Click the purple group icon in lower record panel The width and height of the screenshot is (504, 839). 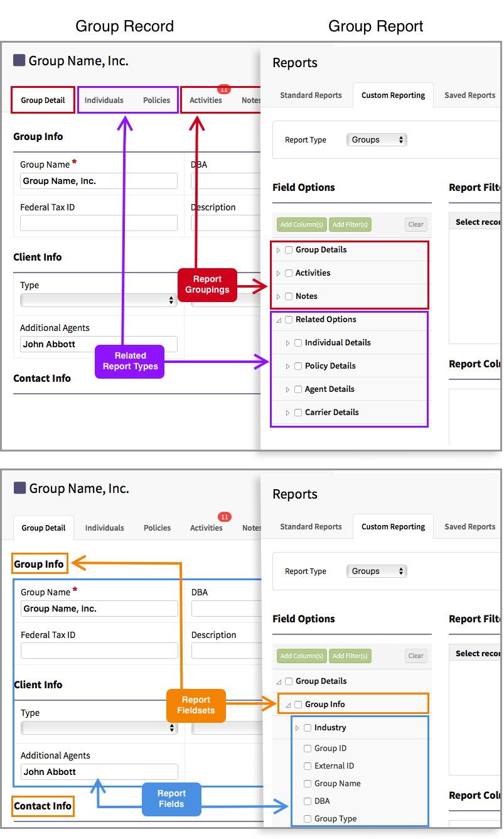[x=20, y=488]
